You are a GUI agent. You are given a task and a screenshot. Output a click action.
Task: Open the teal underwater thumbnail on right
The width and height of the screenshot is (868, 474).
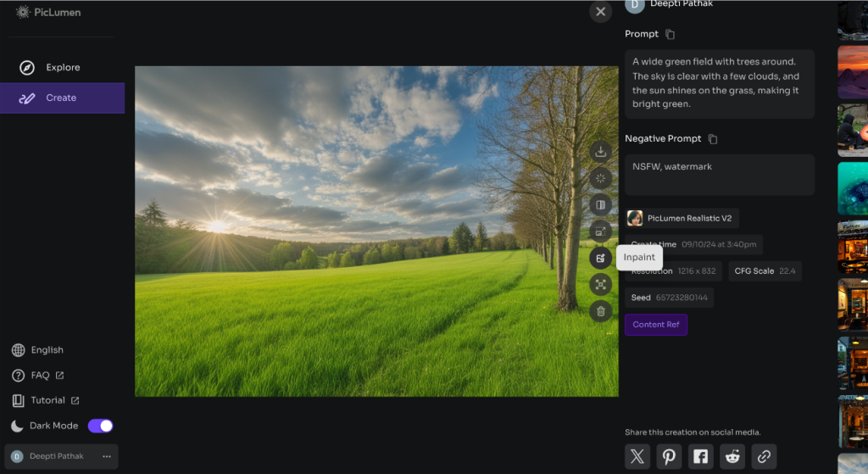(852, 188)
